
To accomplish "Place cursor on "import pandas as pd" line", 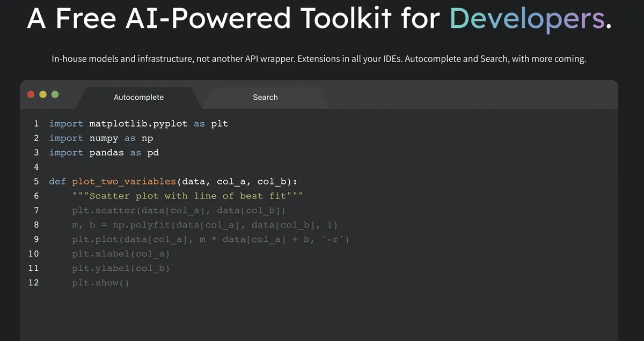I will pos(104,153).
